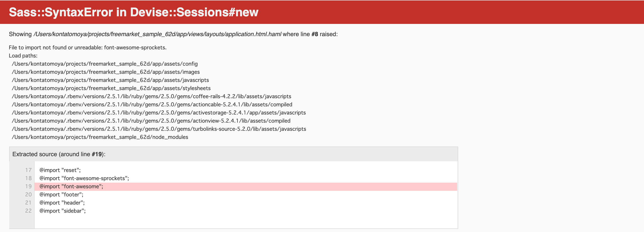Click the 'File to import not found' message

tap(88, 48)
